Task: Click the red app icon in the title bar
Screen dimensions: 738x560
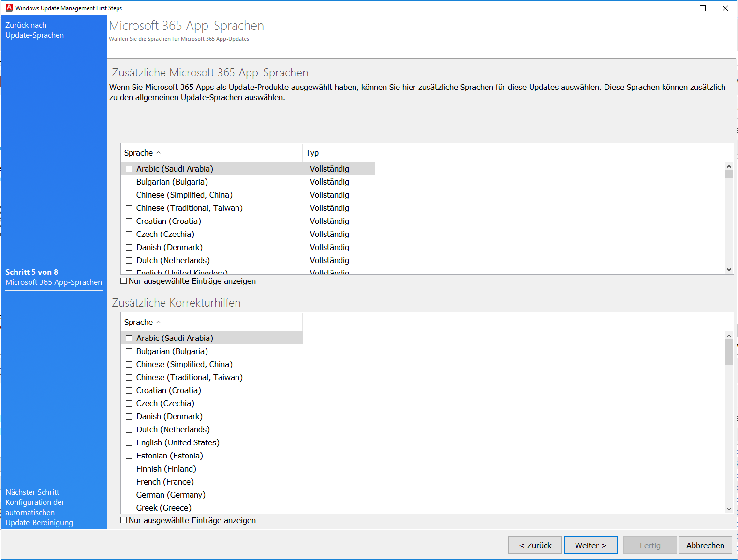Action: 9,8
